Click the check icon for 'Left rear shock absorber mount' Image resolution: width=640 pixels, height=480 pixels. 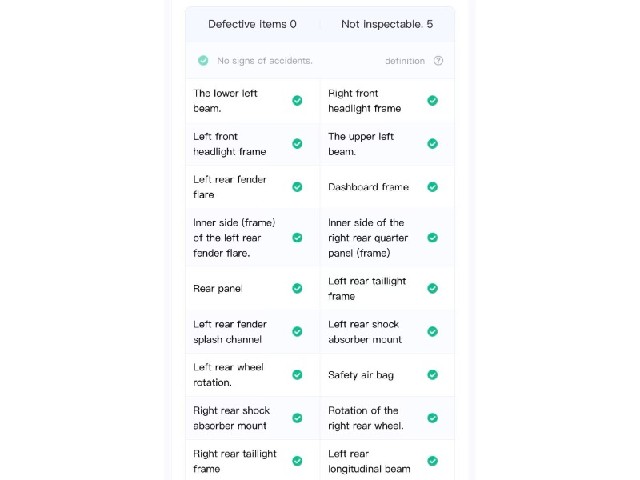432,331
